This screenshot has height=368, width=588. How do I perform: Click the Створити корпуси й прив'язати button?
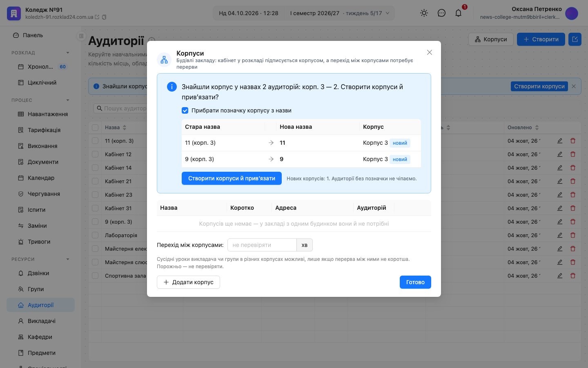pos(232,178)
